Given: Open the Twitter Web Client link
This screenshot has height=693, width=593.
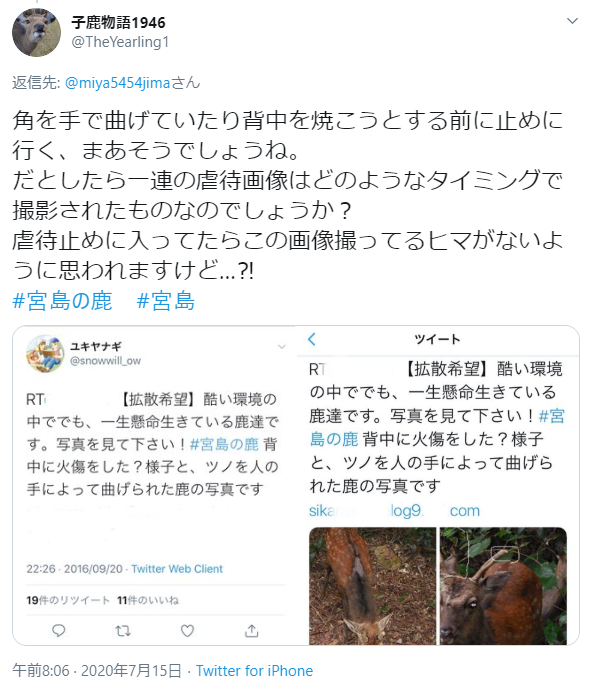Looking at the screenshot, I should (x=177, y=569).
